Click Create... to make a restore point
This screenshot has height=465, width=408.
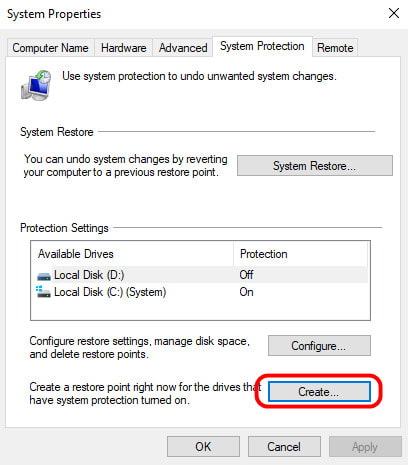[319, 392]
